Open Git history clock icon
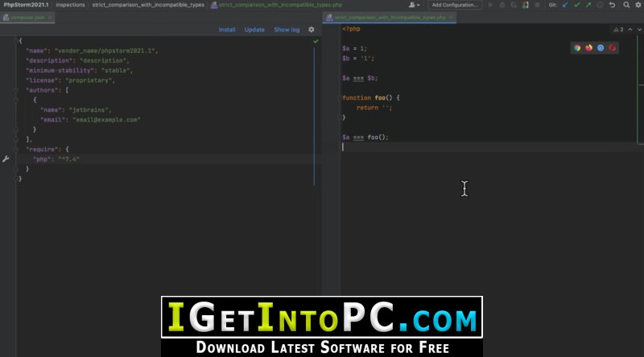This screenshot has height=357, width=644. (600, 5)
